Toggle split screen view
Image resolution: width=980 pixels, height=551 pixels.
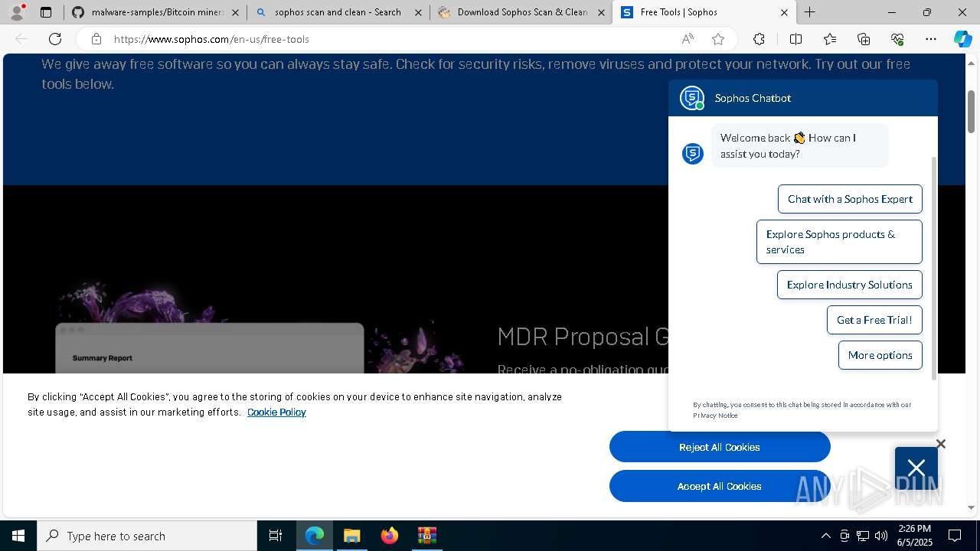795,39
